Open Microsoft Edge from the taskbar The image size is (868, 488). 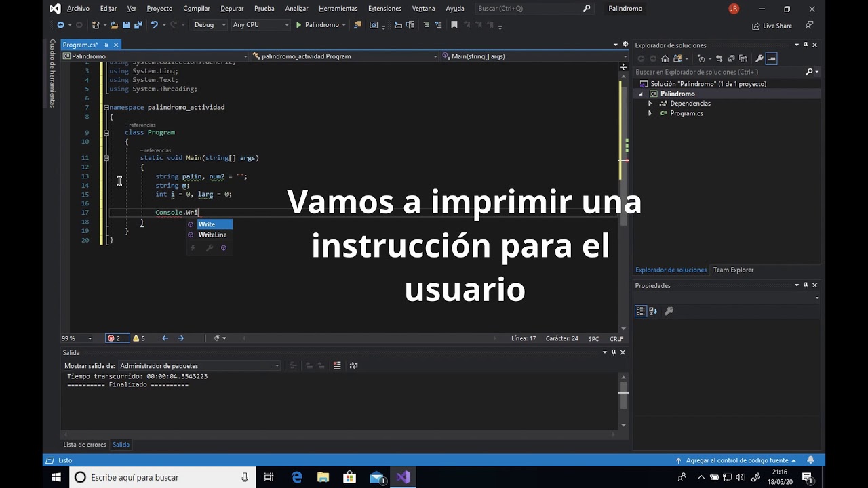point(296,477)
